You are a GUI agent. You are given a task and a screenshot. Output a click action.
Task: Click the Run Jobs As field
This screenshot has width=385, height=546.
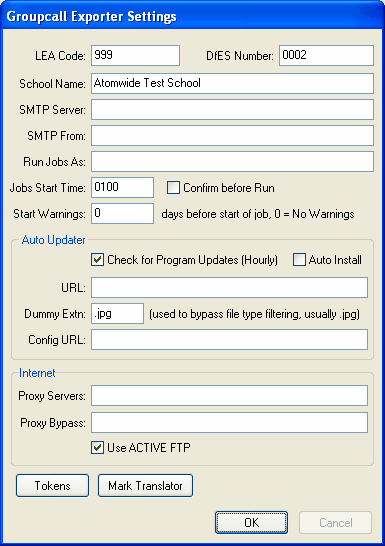click(232, 162)
